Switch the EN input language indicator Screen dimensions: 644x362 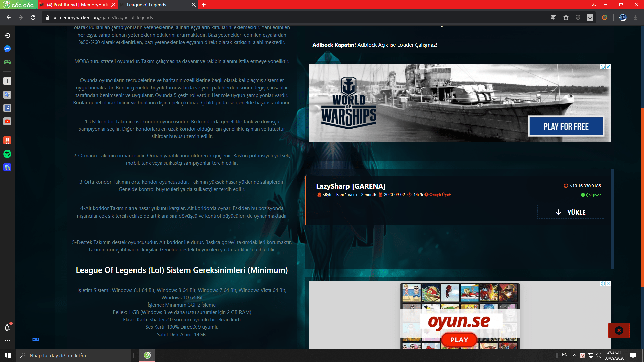pos(565,355)
